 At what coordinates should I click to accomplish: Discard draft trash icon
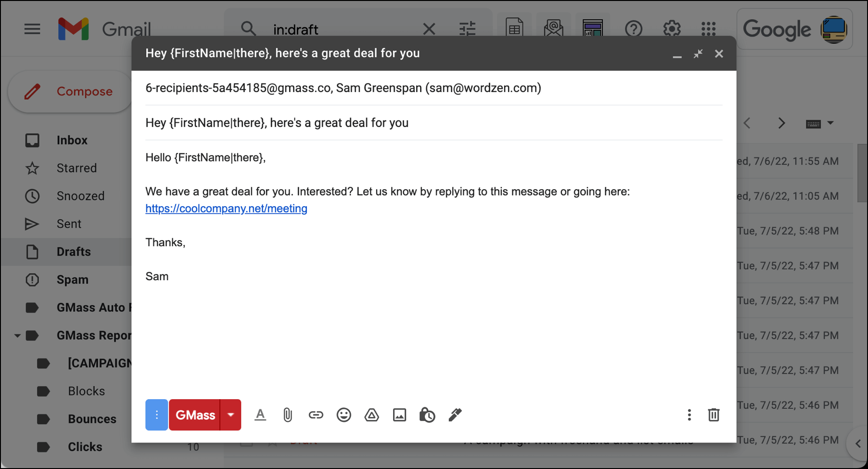[714, 415]
